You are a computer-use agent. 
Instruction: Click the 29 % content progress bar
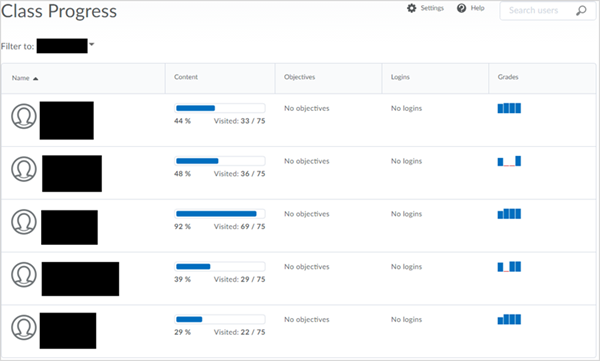point(220,319)
